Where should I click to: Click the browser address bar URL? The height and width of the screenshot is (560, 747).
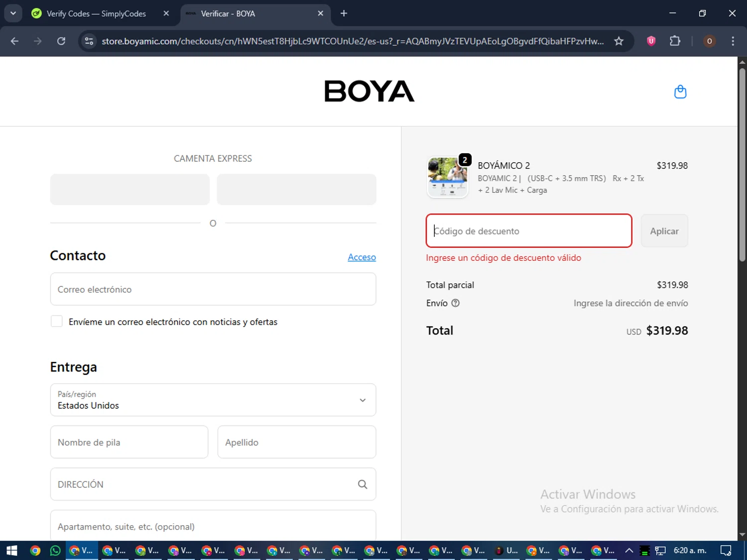(x=353, y=41)
